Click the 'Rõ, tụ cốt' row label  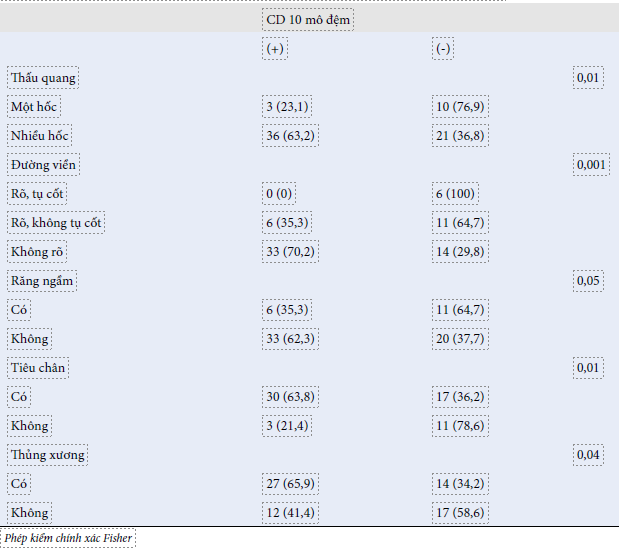38,194
